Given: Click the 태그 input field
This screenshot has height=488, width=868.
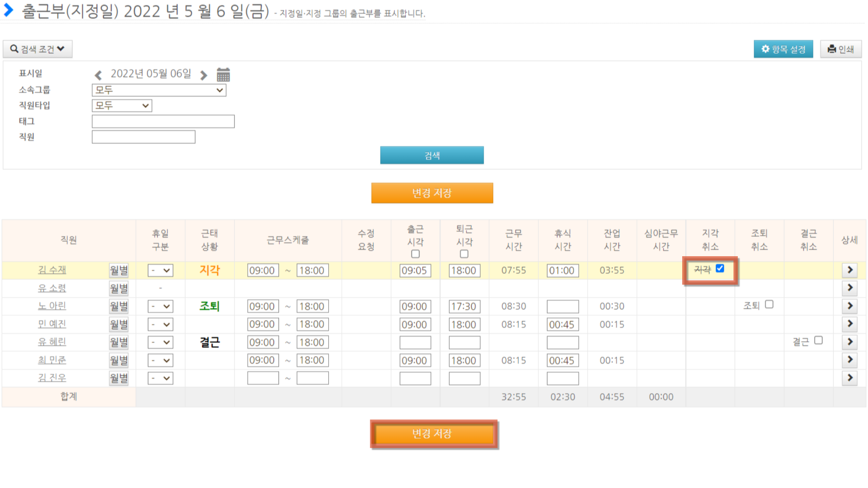Looking at the screenshot, I should 163,122.
